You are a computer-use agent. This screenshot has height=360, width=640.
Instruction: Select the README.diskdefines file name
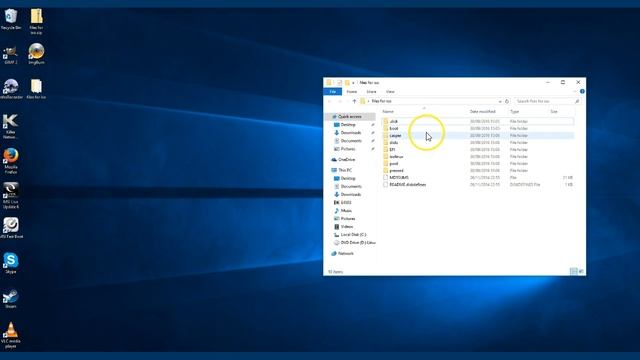pyautogui.click(x=408, y=185)
